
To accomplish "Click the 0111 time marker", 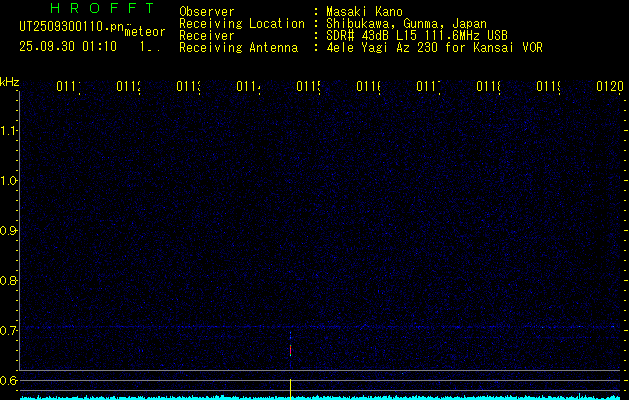I will (x=68, y=87).
